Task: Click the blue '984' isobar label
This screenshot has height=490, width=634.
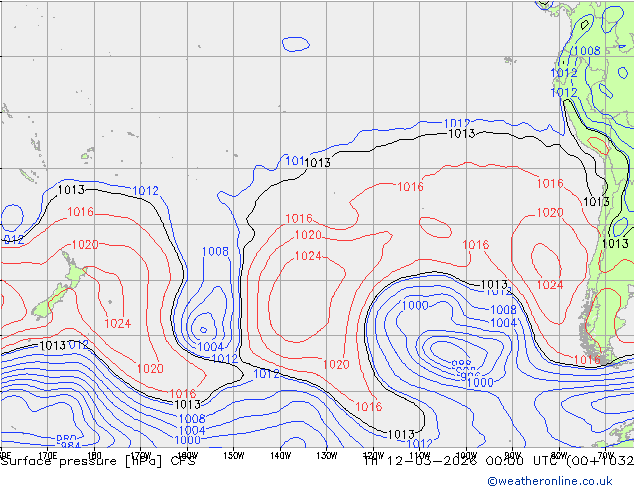Action: (x=71, y=446)
